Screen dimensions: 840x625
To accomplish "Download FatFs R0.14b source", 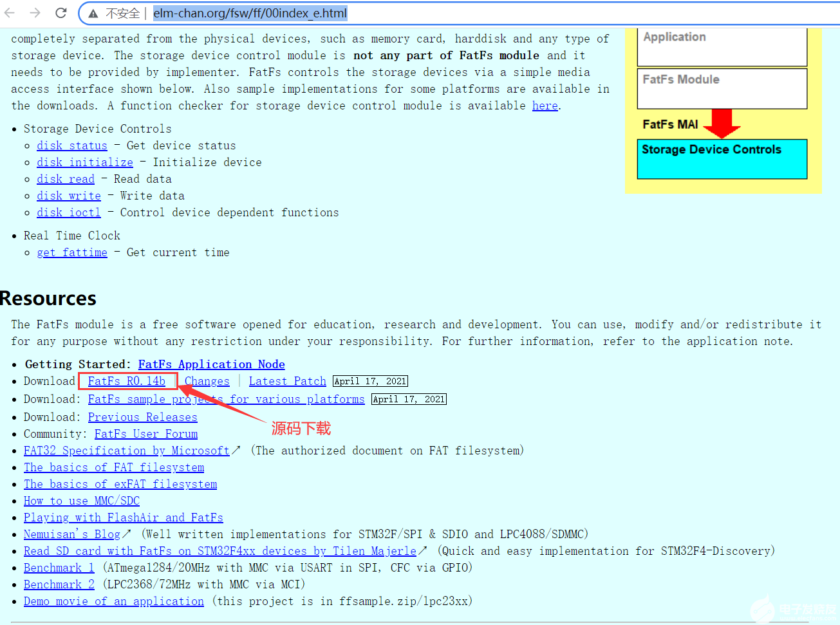I will point(127,381).
